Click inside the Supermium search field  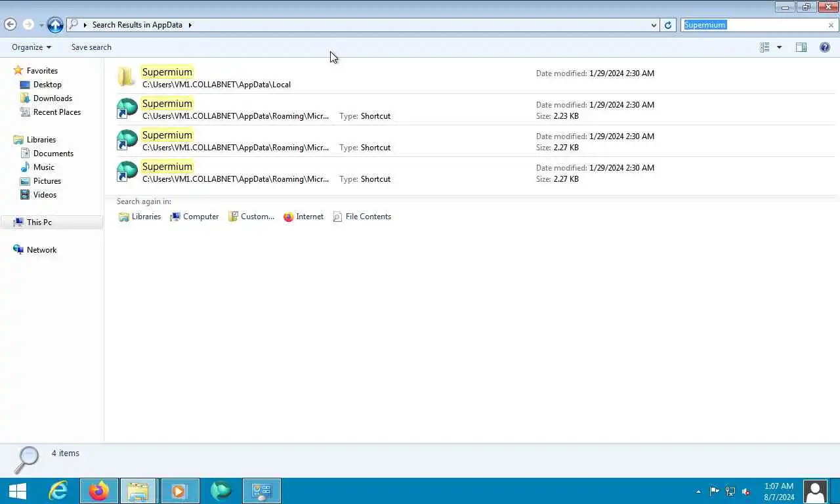(x=755, y=25)
